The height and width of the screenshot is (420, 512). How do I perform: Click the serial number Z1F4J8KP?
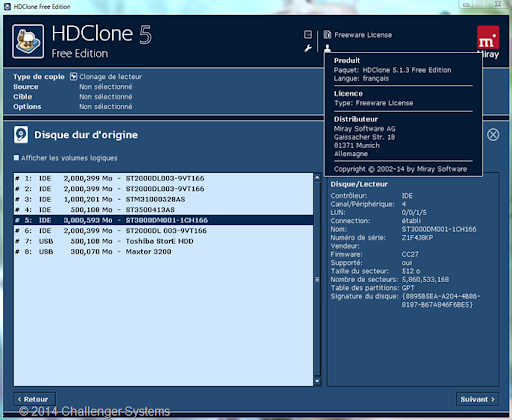click(x=417, y=238)
